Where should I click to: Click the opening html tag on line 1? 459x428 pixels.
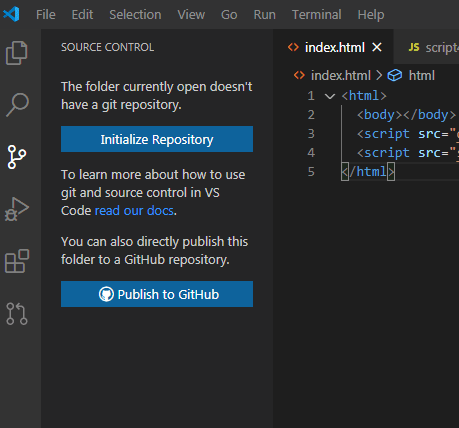tap(364, 96)
